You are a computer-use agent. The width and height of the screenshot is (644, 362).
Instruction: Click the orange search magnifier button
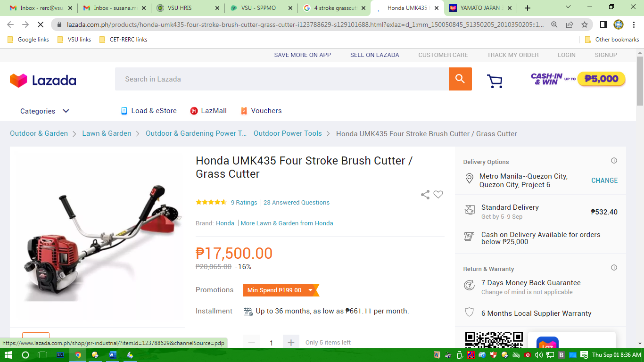click(x=460, y=79)
